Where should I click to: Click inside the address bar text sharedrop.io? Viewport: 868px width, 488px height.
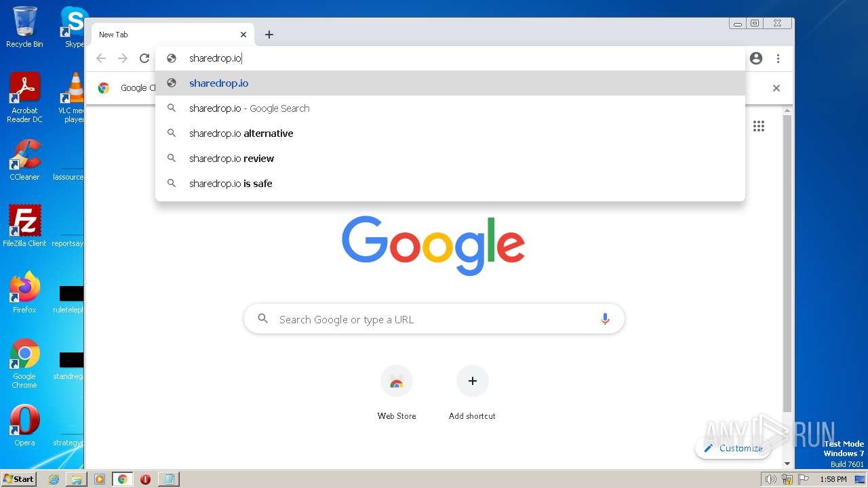coord(215,58)
